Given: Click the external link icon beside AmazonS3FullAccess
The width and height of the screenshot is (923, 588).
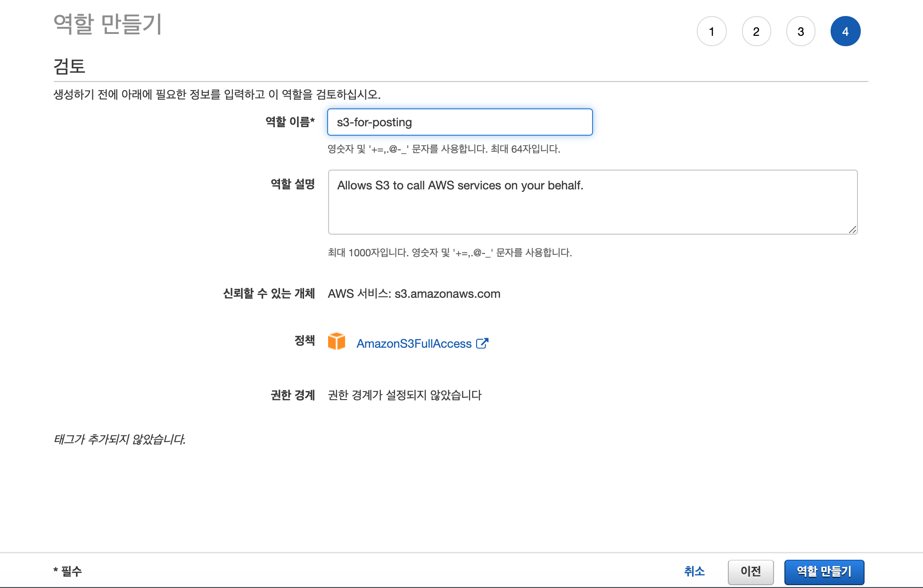Looking at the screenshot, I should pos(482,343).
